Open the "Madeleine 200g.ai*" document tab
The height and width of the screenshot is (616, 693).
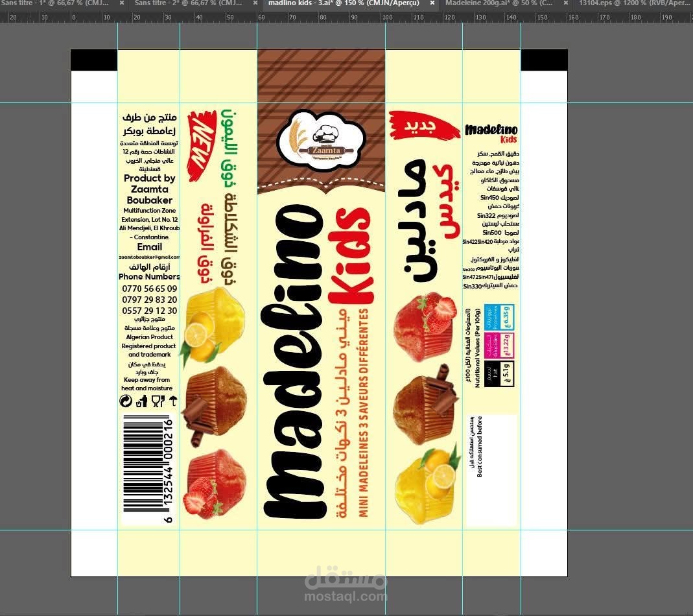(498, 3)
